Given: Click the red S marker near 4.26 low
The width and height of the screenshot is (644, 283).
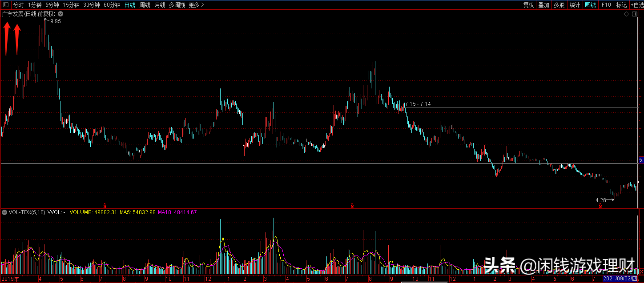Looking at the screenshot, I should point(600,206).
